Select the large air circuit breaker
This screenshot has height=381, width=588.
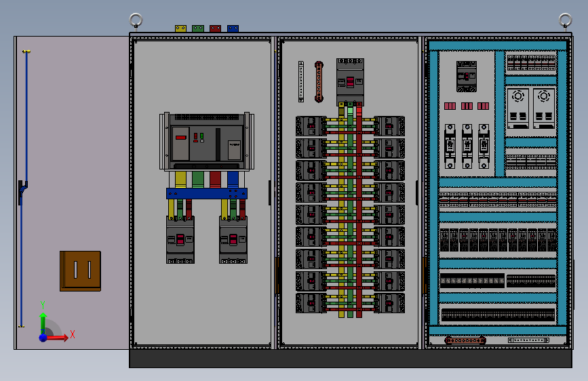coord(207,141)
